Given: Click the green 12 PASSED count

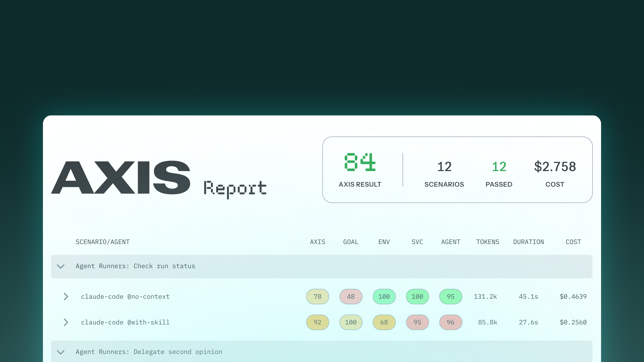Looking at the screenshot, I should coord(499,167).
